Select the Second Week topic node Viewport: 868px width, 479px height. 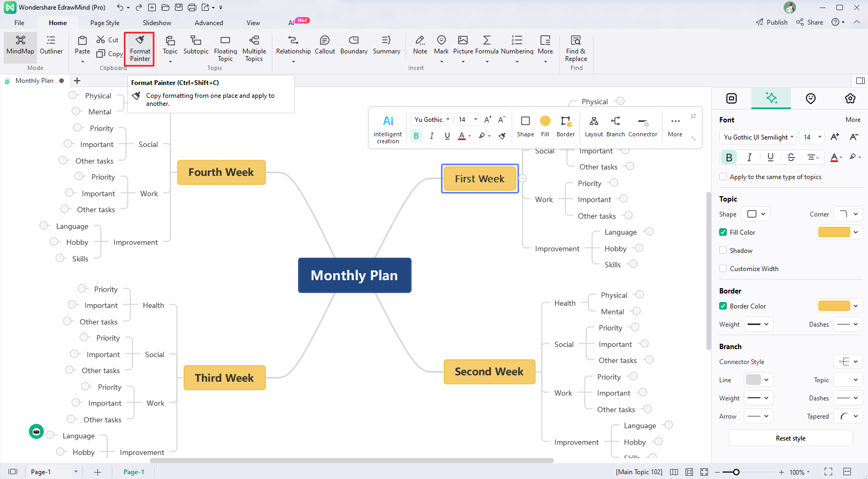point(489,372)
